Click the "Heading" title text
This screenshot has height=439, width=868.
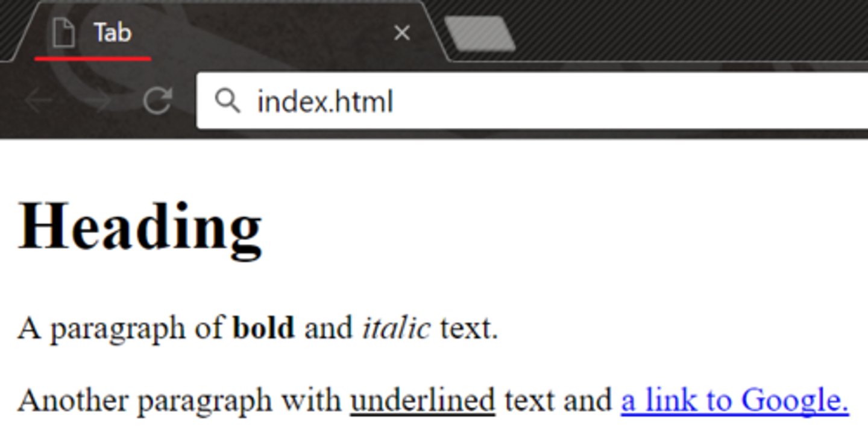click(x=140, y=227)
